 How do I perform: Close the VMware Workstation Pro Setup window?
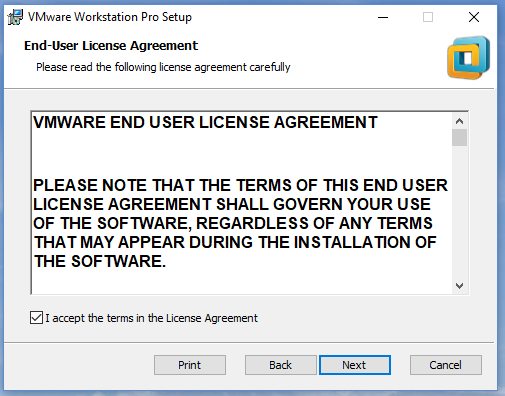tap(474, 17)
